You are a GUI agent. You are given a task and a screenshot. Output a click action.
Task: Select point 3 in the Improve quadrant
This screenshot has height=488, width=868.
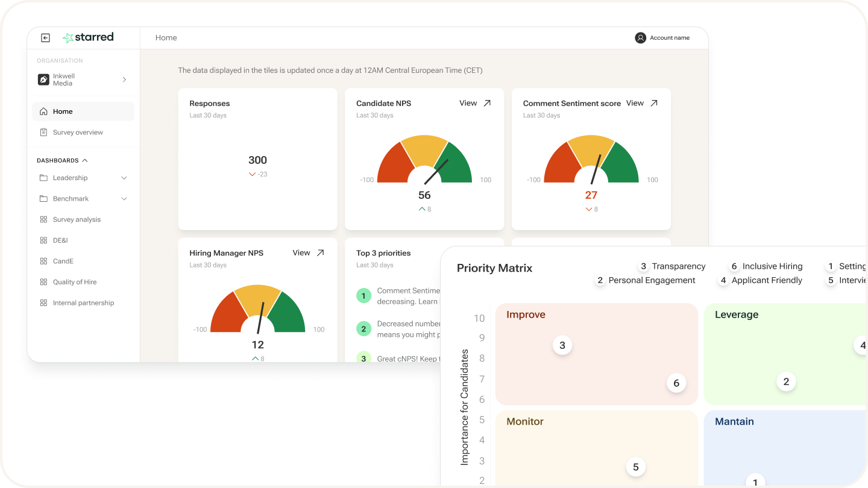(x=562, y=345)
